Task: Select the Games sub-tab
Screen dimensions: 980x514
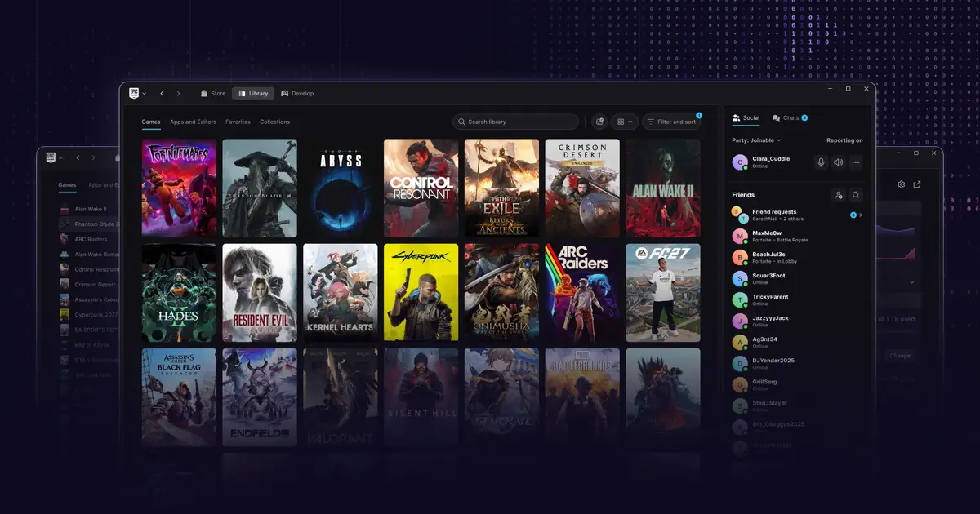Action: pyautogui.click(x=151, y=122)
